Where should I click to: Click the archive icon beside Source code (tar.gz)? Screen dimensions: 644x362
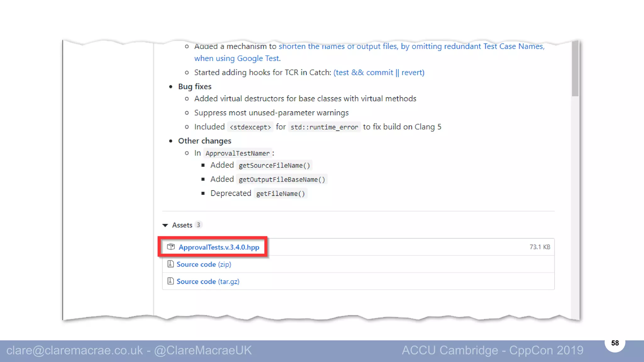tap(170, 281)
